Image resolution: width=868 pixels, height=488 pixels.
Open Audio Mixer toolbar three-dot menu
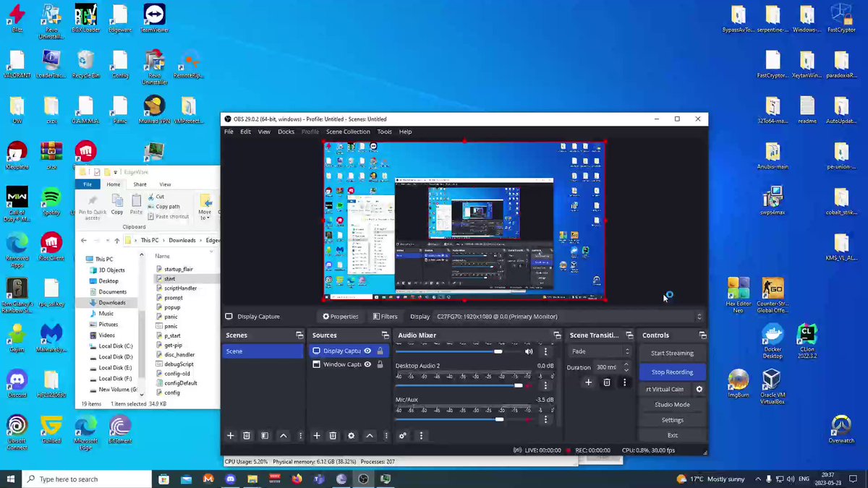pyautogui.click(x=421, y=435)
